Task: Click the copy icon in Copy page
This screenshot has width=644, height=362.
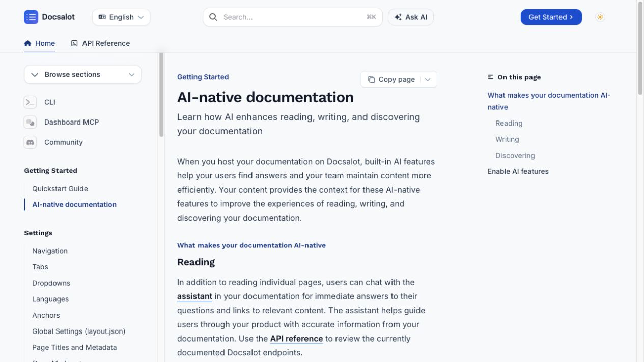Action: (x=371, y=79)
